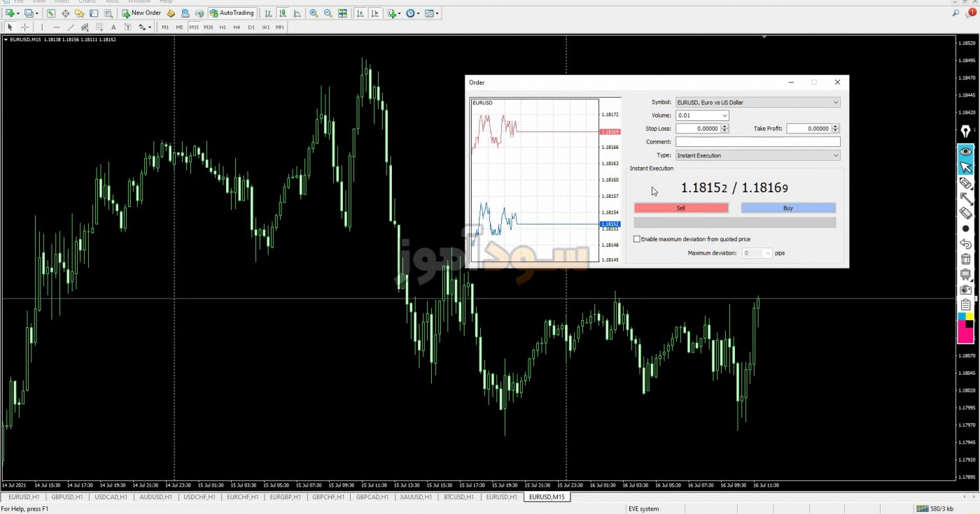Toggle the Terminal panel icon

click(x=94, y=13)
